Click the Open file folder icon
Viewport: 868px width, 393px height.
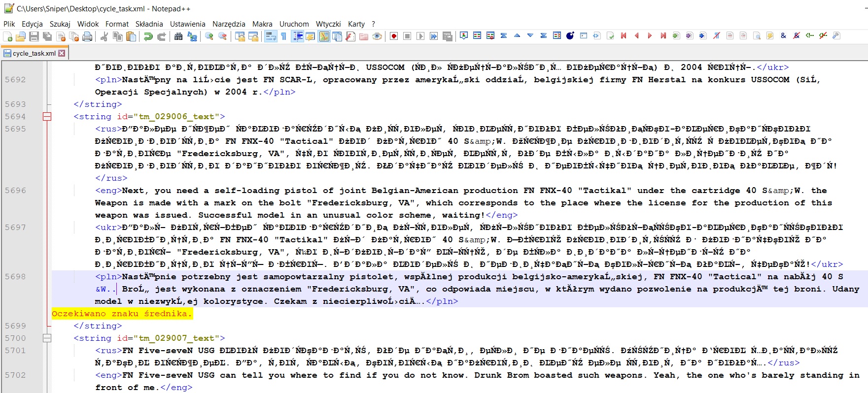[x=21, y=36]
